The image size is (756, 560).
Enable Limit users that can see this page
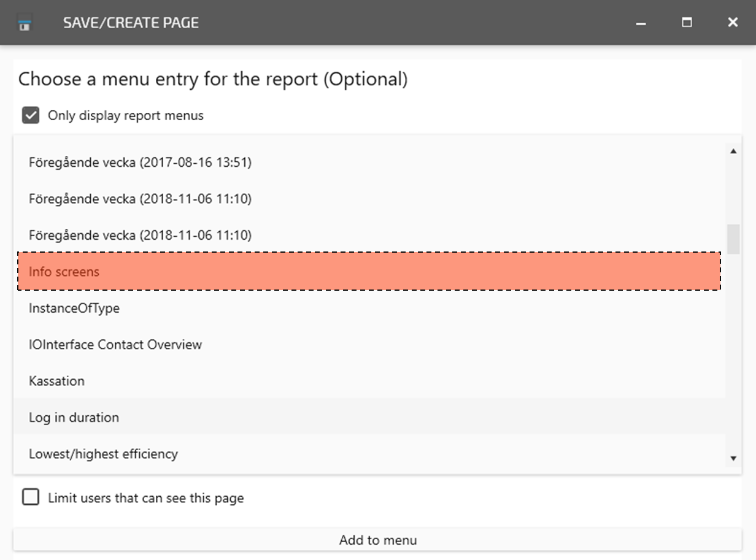pyautogui.click(x=31, y=497)
